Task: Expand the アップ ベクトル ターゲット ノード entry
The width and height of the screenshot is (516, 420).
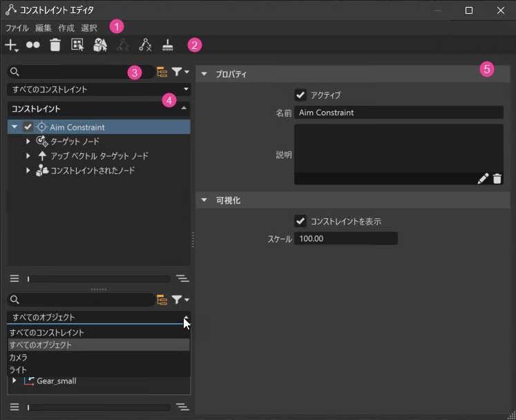Action: coord(28,155)
